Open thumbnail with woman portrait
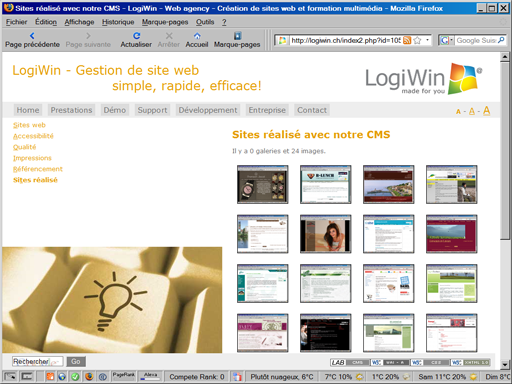Screen dimensions: 512x384 tap(326, 234)
